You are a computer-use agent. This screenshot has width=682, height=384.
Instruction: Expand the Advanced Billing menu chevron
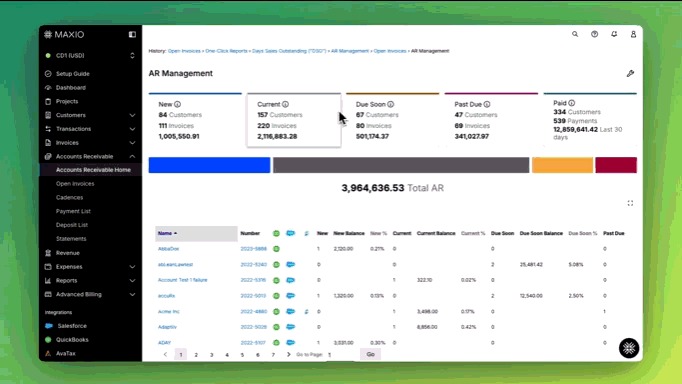[132, 294]
